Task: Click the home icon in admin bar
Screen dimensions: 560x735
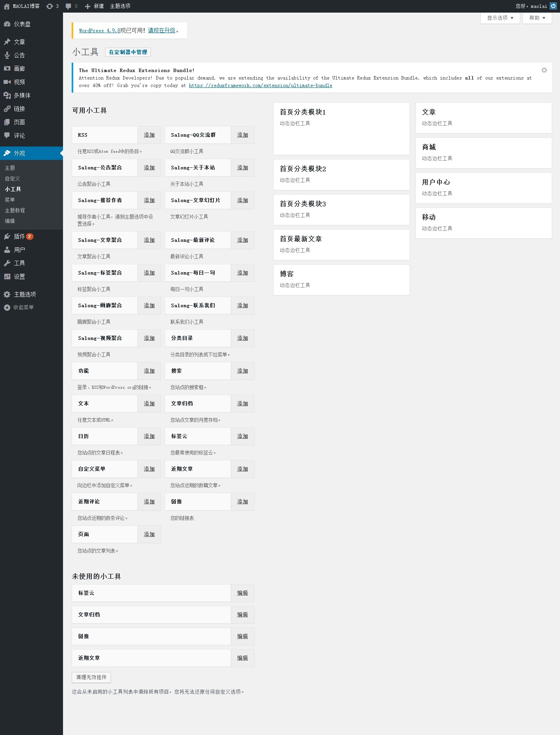Action: (7, 6)
